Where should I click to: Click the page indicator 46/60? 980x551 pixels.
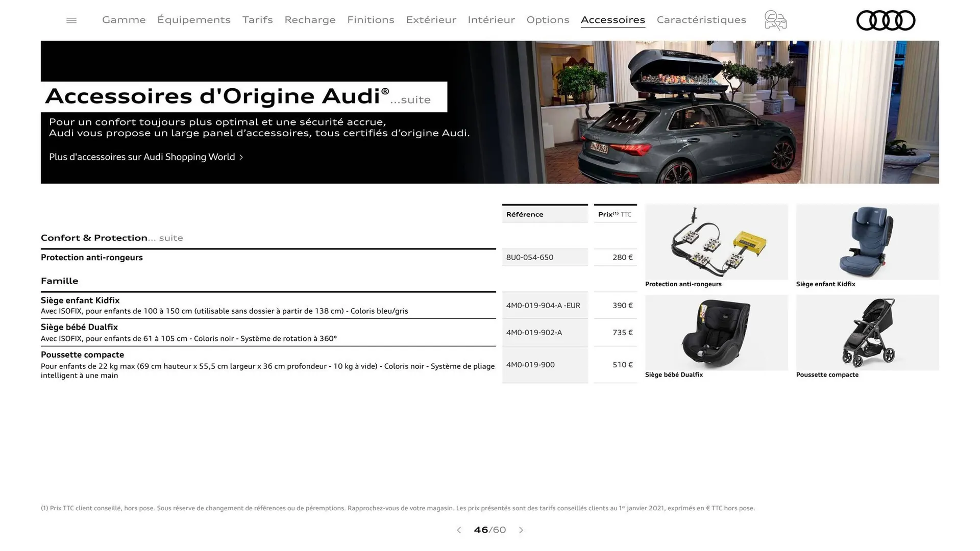click(490, 530)
